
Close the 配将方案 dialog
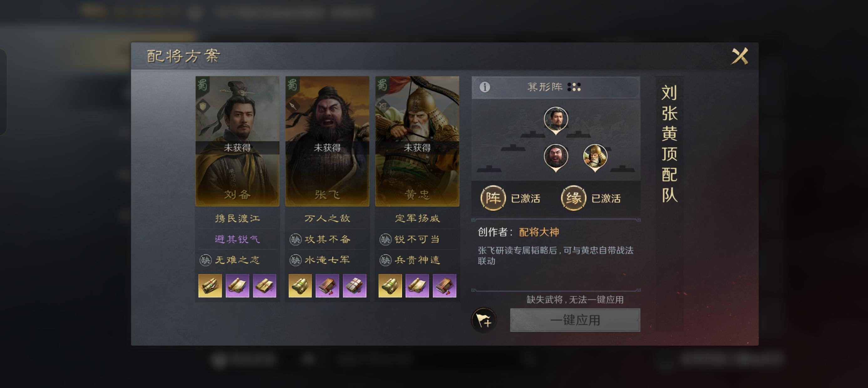(739, 56)
